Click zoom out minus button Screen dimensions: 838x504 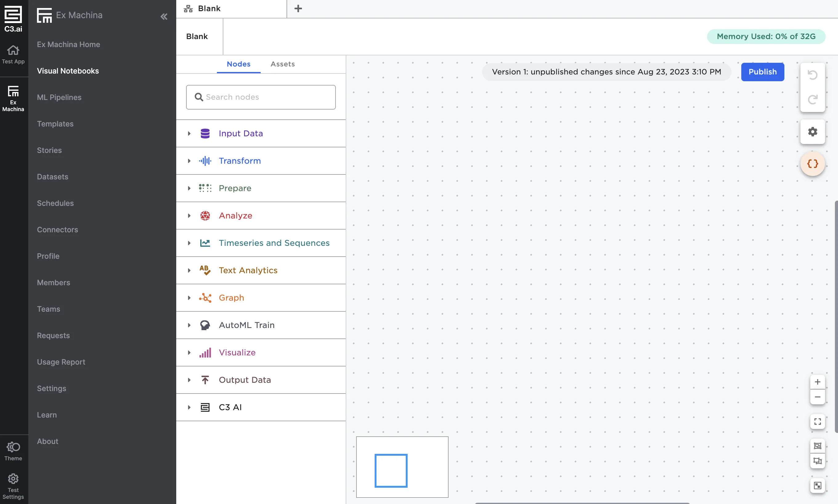pos(817,397)
